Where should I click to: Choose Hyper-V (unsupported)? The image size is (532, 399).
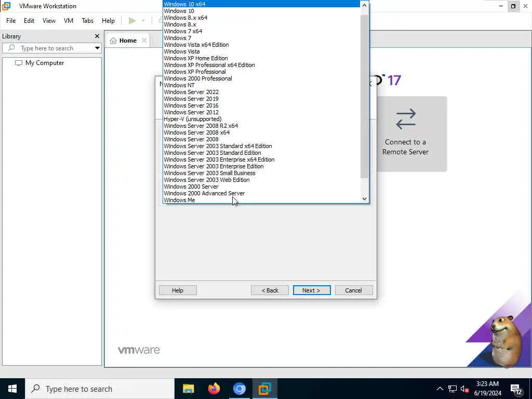point(261,119)
